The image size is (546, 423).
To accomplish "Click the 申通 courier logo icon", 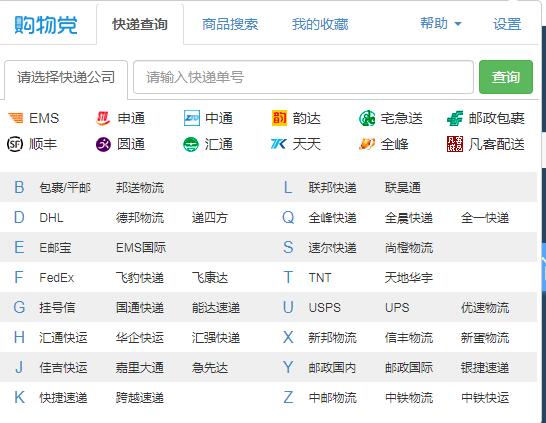I will click(x=103, y=118).
